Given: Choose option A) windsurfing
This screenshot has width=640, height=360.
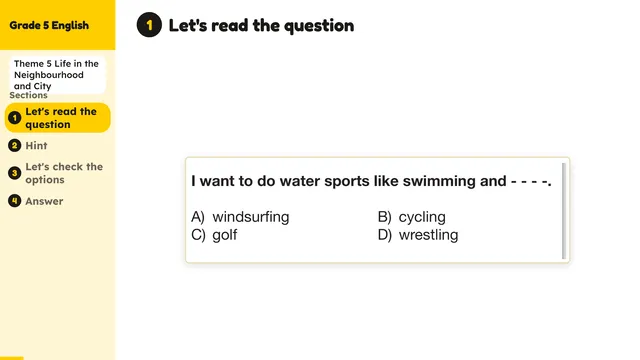Looking at the screenshot, I should coord(240,217).
